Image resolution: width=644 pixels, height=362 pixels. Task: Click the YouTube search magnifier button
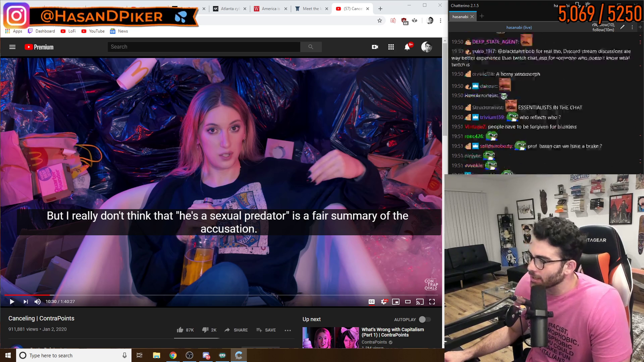[x=311, y=47]
